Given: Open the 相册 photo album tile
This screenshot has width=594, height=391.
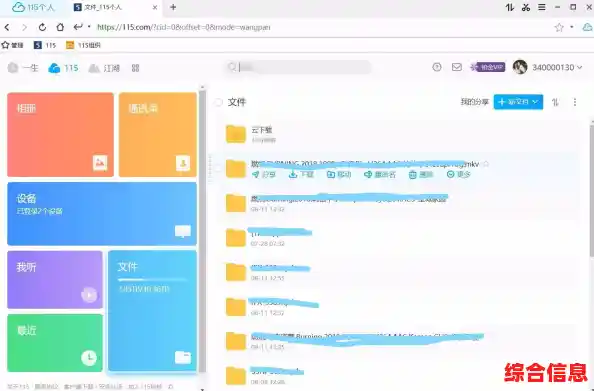Looking at the screenshot, I should point(60,135).
